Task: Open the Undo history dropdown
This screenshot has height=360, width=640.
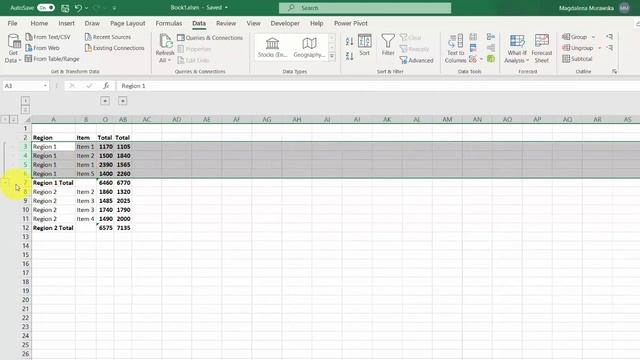Action: [86, 8]
